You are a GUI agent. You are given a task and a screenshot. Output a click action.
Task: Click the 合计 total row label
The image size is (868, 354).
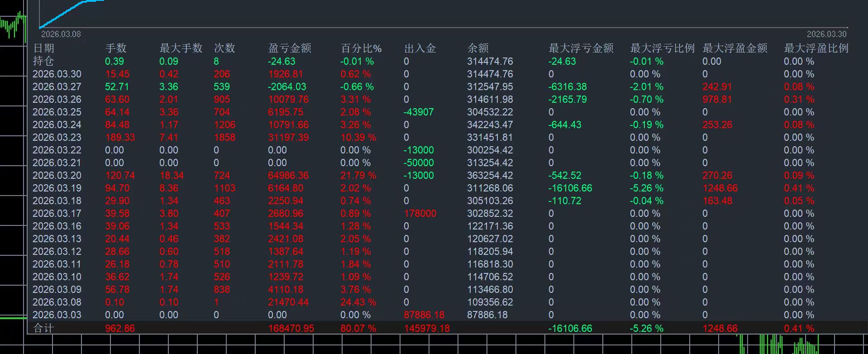(43, 328)
